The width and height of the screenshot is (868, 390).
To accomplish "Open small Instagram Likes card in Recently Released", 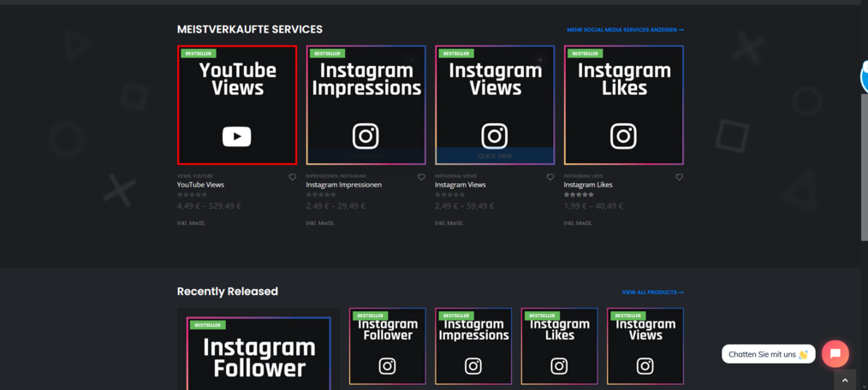I will (559, 346).
